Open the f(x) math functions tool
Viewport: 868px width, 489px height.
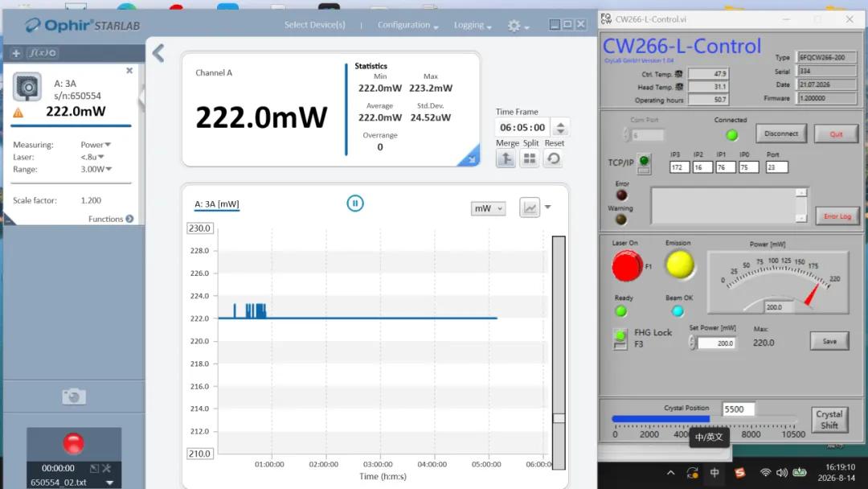coord(43,53)
